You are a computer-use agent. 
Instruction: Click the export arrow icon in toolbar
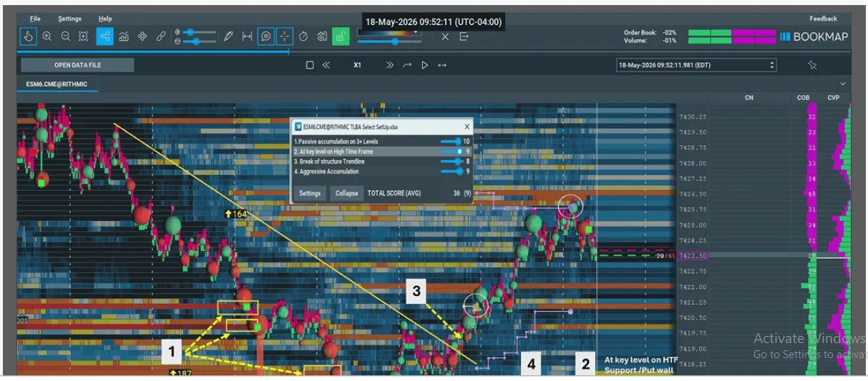[x=464, y=36]
